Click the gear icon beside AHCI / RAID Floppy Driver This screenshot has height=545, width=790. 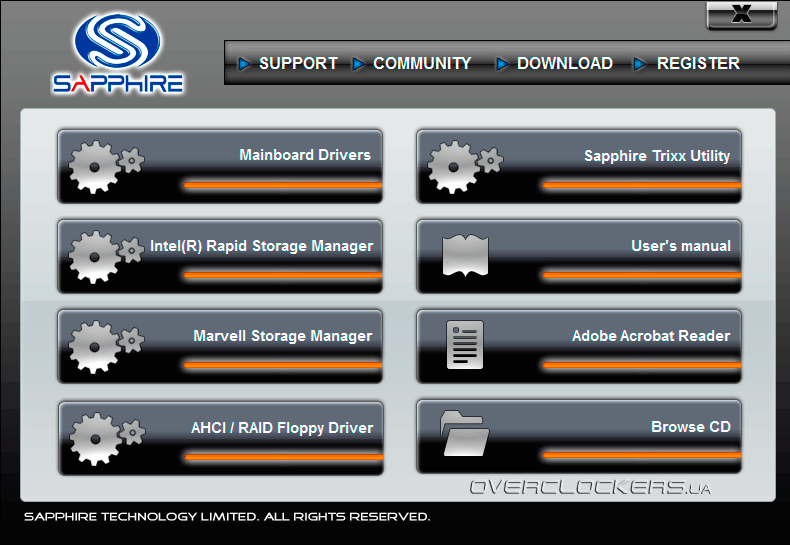(107, 439)
